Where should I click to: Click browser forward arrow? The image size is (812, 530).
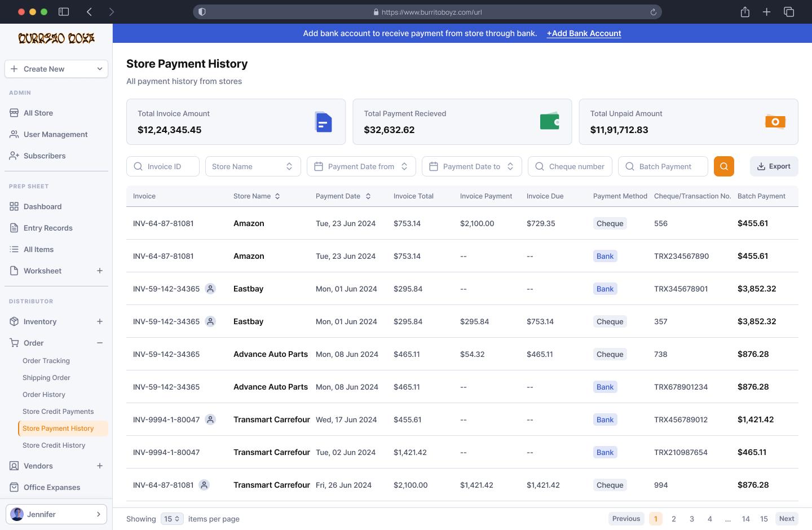[x=111, y=11]
